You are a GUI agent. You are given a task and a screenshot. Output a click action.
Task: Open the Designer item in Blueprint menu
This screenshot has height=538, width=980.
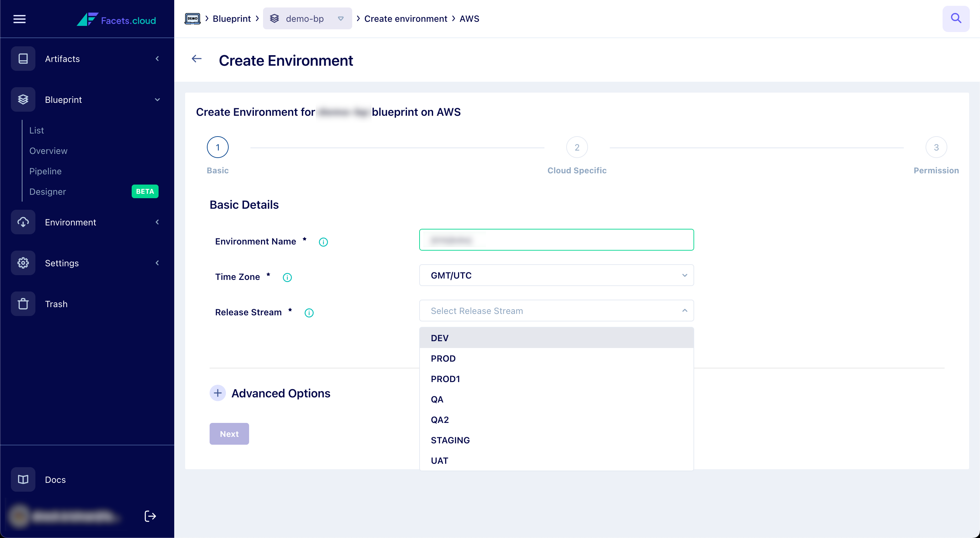(48, 191)
